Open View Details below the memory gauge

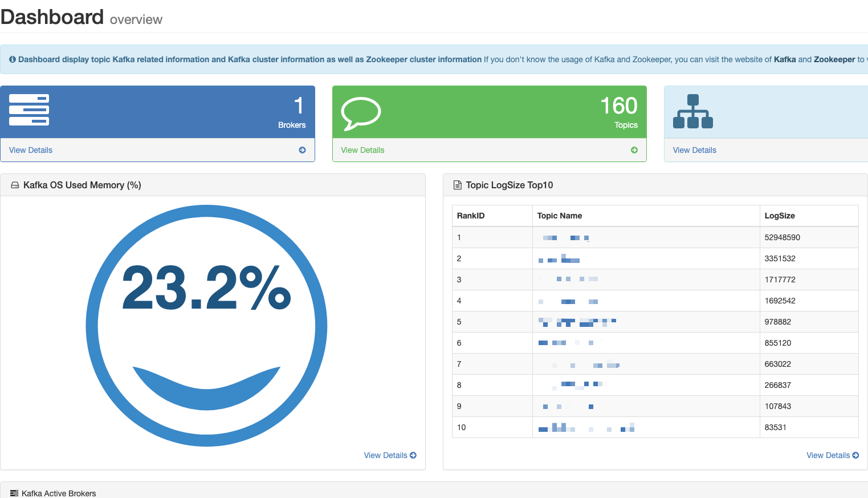385,455
